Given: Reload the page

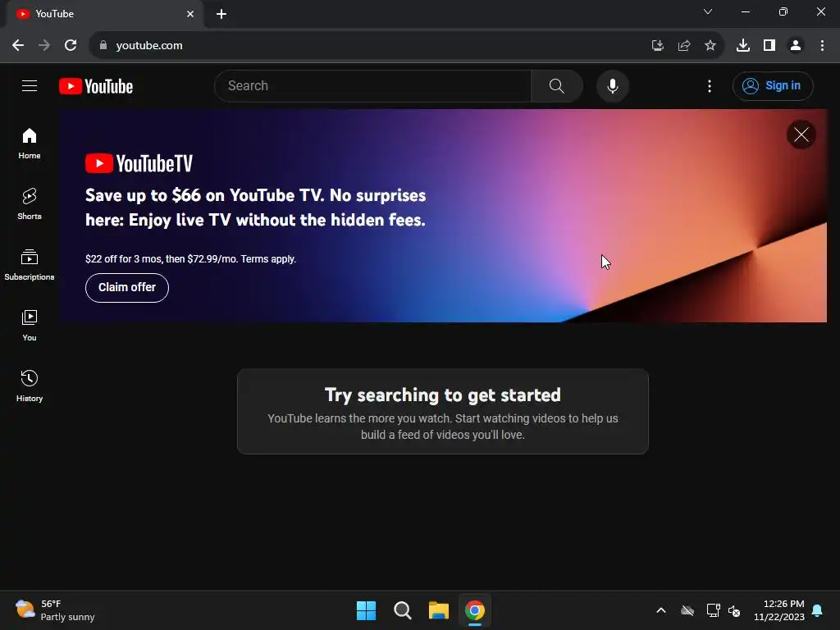Looking at the screenshot, I should point(71,46).
